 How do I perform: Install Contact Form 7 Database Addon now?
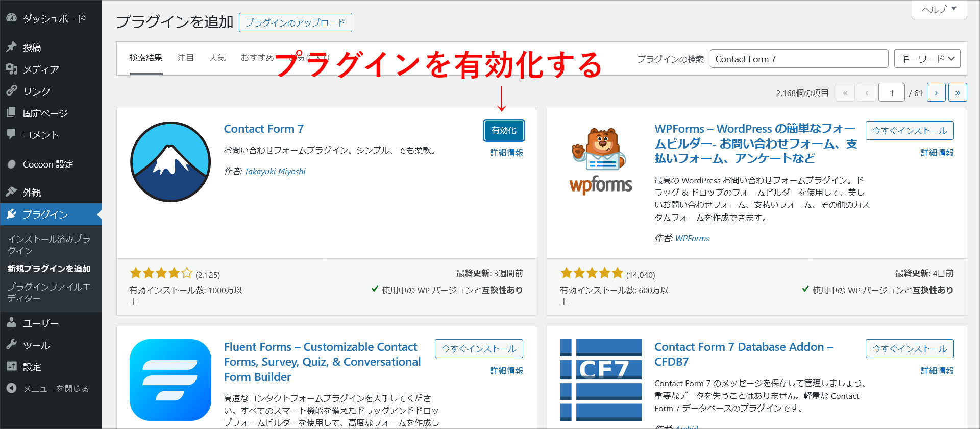point(910,349)
